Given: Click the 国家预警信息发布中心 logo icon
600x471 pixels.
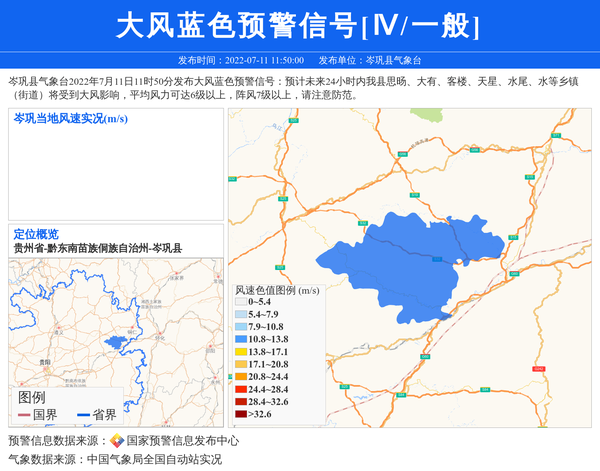Looking at the screenshot, I should (x=117, y=441).
